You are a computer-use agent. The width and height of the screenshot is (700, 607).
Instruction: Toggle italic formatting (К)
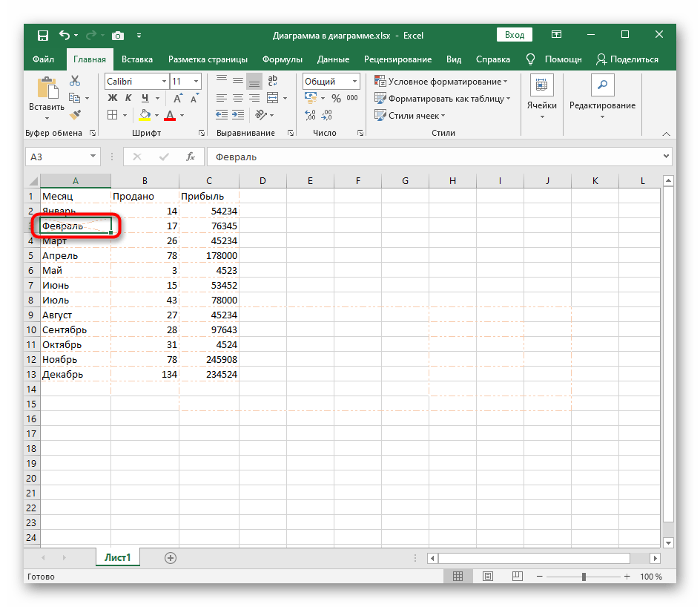130,98
